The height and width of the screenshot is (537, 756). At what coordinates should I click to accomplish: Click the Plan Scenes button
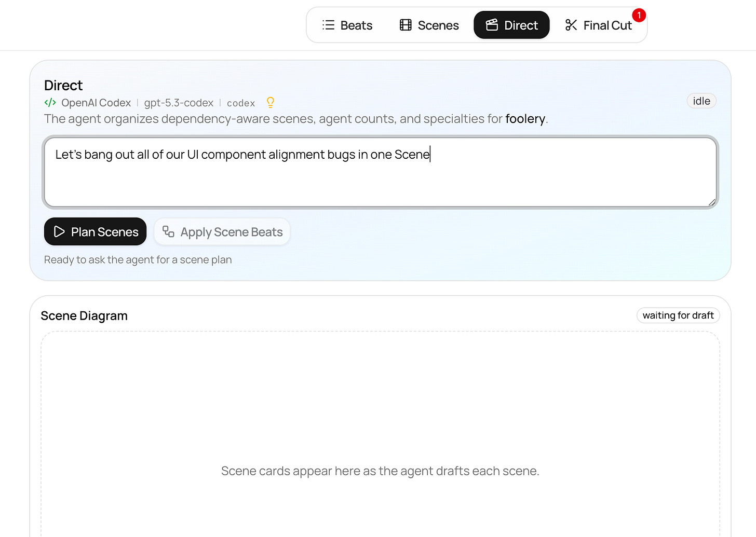click(x=96, y=231)
